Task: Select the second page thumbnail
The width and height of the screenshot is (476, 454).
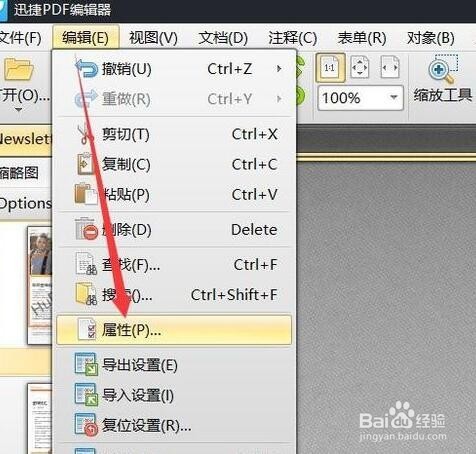Action: coord(40,419)
